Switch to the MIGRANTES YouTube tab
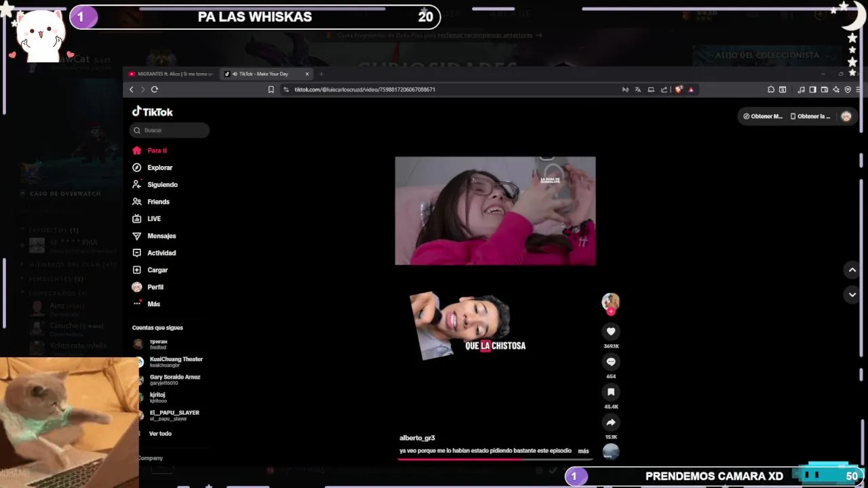The image size is (868, 488). point(170,74)
